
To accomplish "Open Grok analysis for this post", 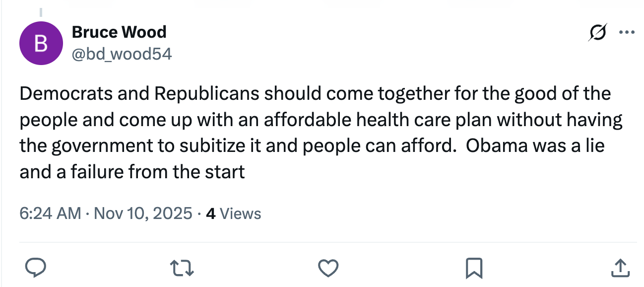I will [x=598, y=31].
